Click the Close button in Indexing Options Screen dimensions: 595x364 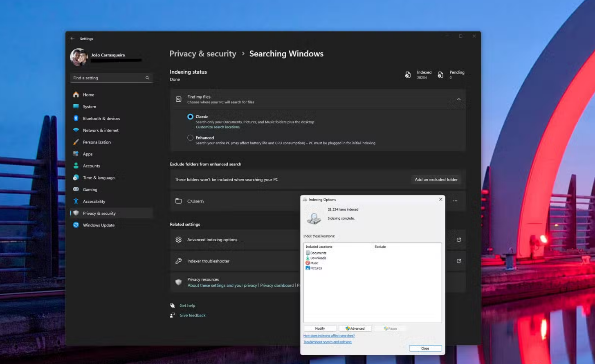425,348
